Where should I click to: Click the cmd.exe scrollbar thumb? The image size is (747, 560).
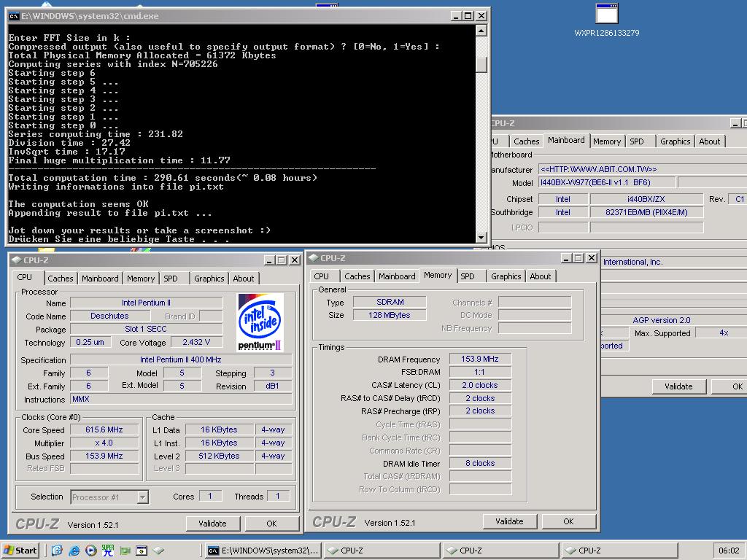coord(481,65)
